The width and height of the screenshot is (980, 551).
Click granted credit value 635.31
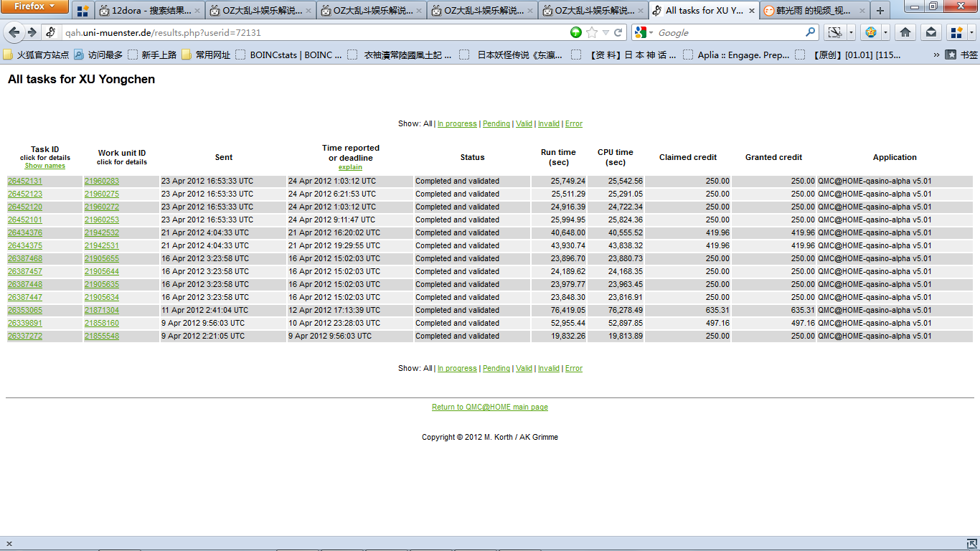click(x=803, y=310)
